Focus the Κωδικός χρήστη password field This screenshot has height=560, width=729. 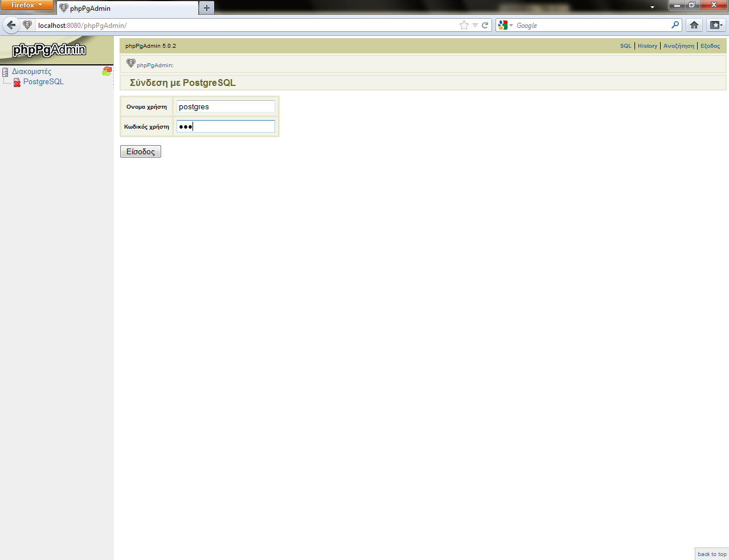(x=226, y=126)
